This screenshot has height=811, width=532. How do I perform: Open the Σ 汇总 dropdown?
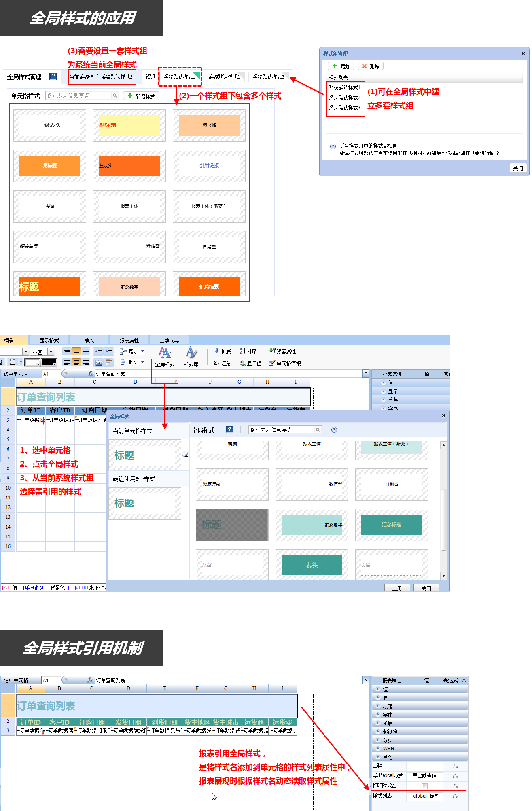pos(222,363)
